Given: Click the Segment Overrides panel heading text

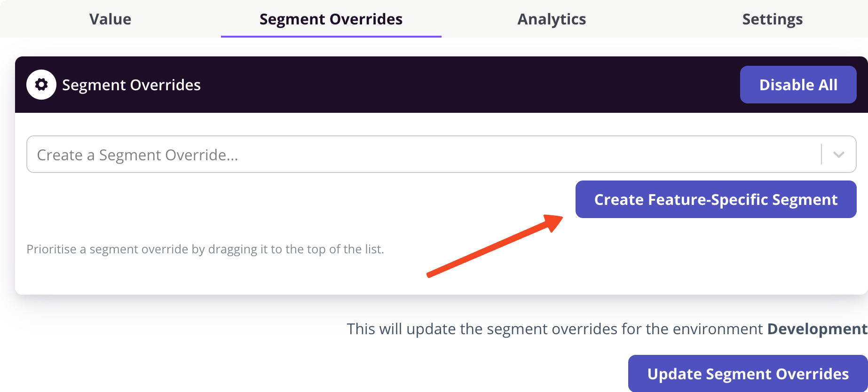Looking at the screenshot, I should coord(131,85).
